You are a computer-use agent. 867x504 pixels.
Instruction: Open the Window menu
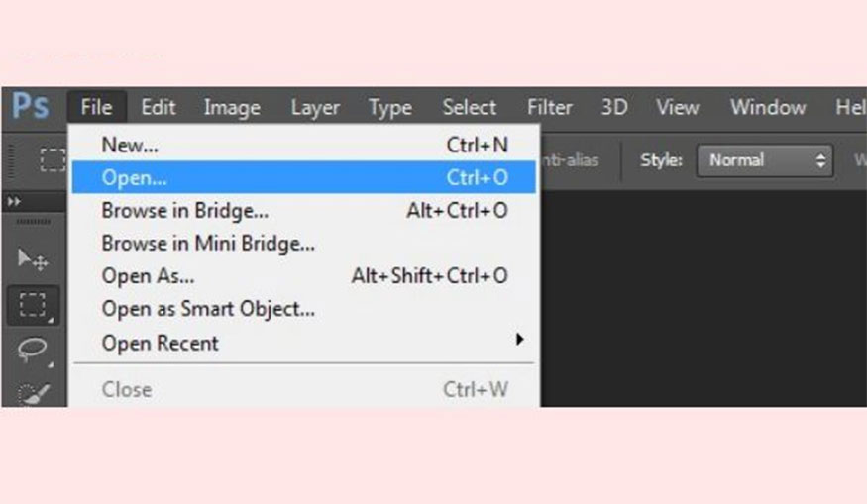point(768,107)
